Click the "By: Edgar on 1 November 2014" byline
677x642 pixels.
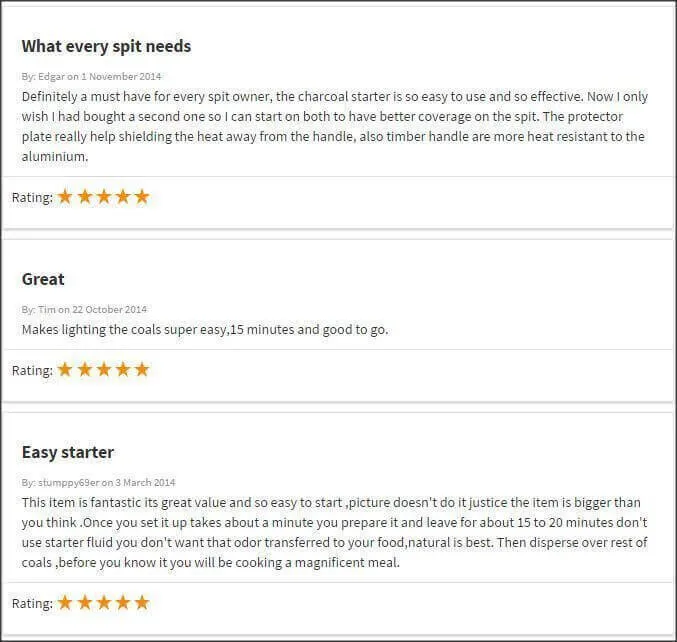[91, 76]
